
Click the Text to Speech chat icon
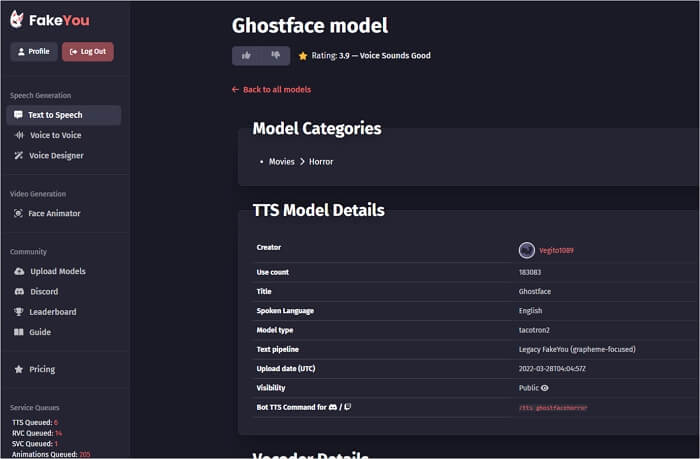[18, 115]
